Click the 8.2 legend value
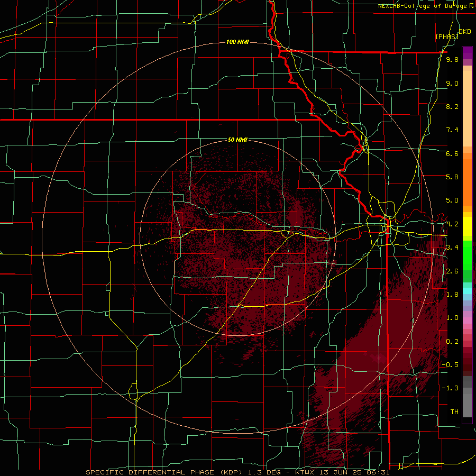Image resolution: width=476 pixels, height=476 pixels. pos(452,106)
